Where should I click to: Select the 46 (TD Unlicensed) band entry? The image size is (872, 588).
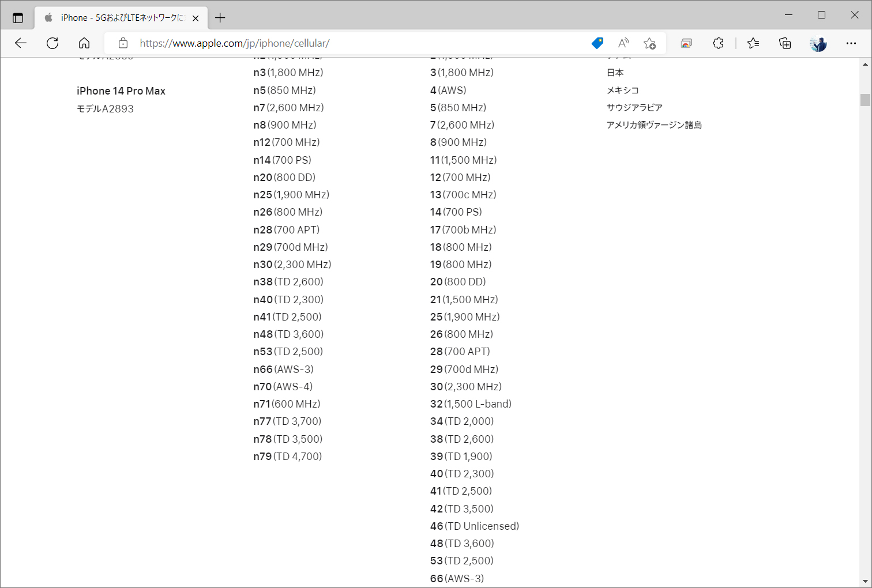click(475, 526)
